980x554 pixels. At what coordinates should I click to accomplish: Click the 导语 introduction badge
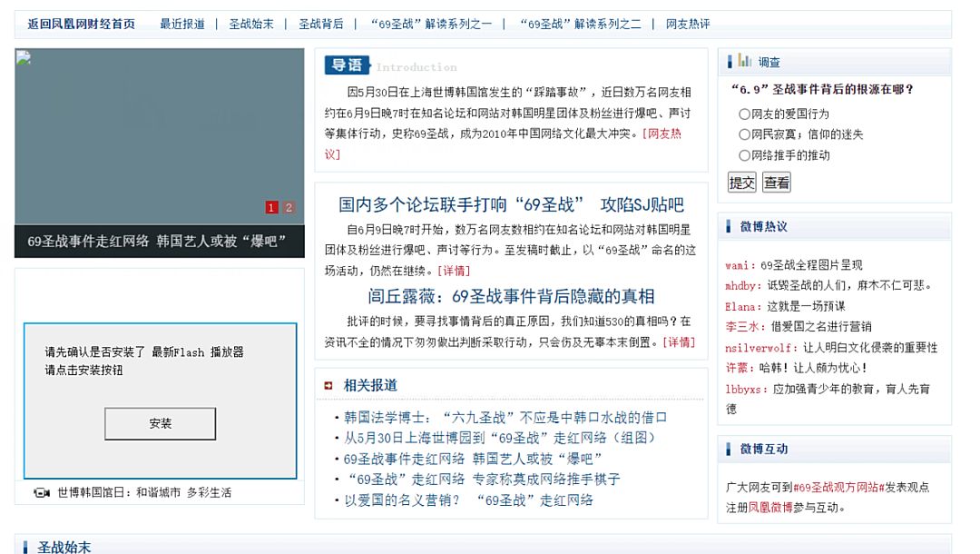pos(347,65)
